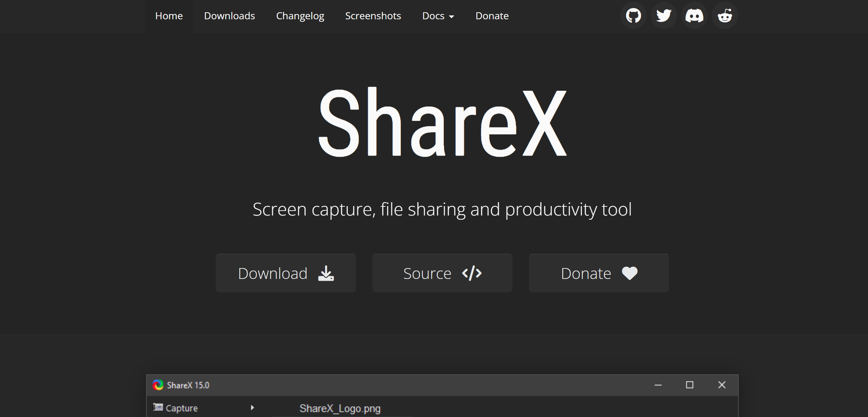
Task: Click the ShareX_Logo.png file name
Action: pos(340,409)
